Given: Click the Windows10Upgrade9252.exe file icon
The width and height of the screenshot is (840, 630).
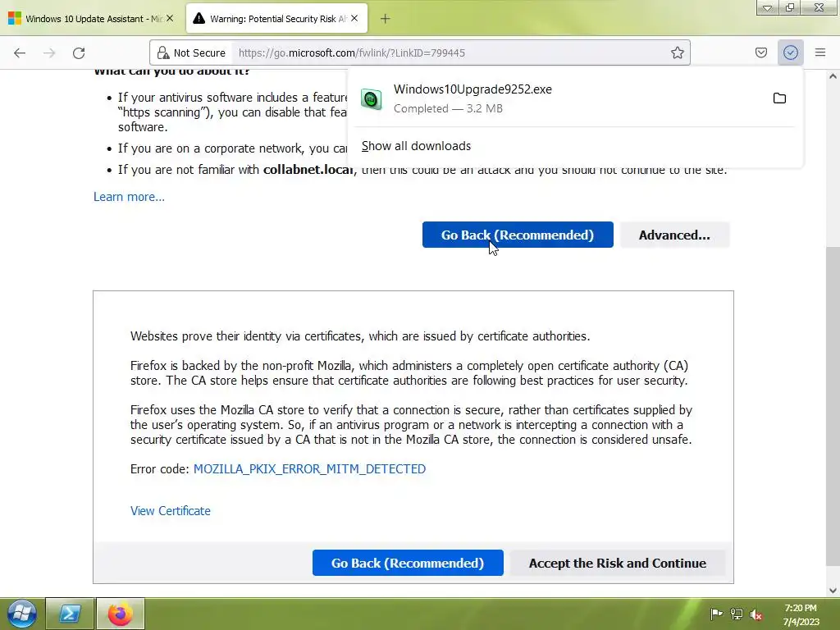Looking at the screenshot, I should tap(371, 99).
